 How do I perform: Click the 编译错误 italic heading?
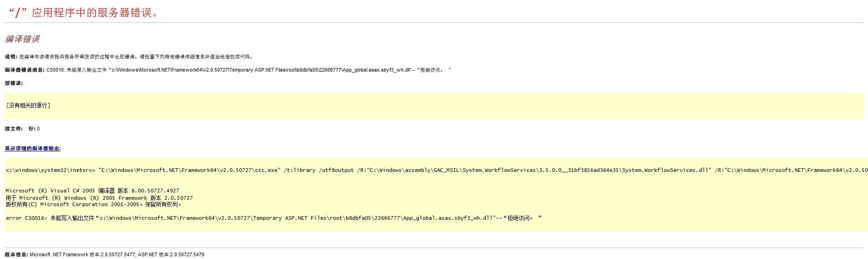click(x=22, y=39)
